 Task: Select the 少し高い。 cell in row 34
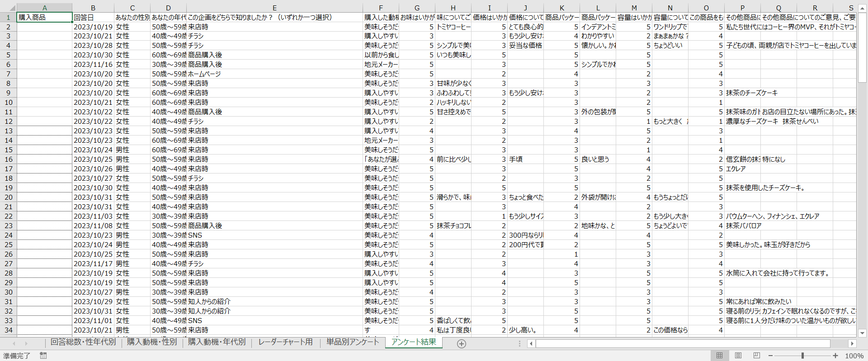tap(525, 330)
